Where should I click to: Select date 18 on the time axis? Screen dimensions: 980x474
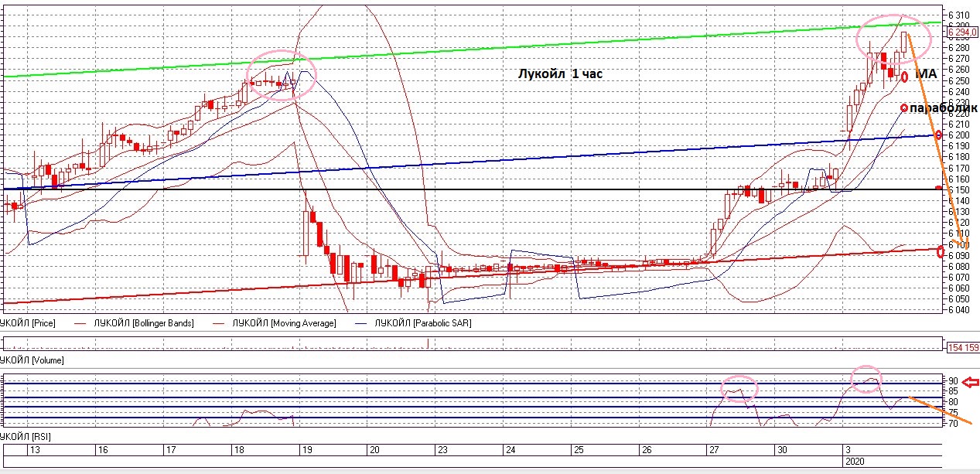(x=239, y=449)
